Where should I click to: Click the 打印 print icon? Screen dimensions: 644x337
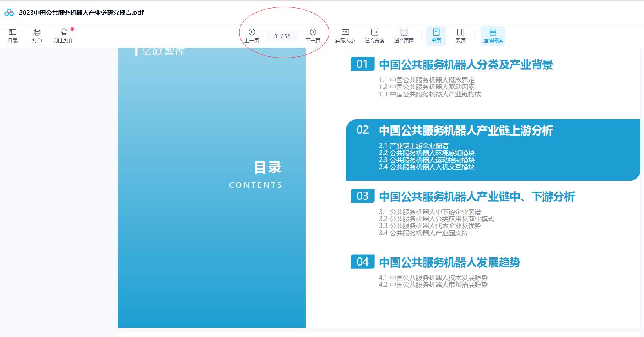37,36
